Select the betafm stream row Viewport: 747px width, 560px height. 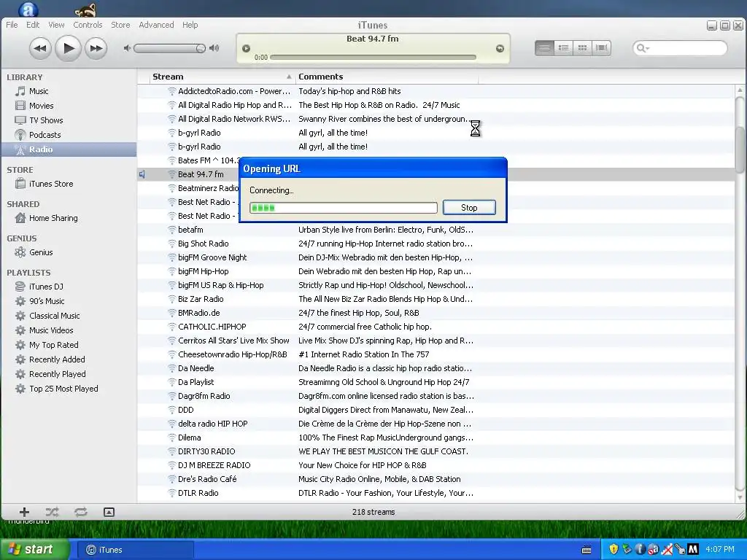(436, 230)
